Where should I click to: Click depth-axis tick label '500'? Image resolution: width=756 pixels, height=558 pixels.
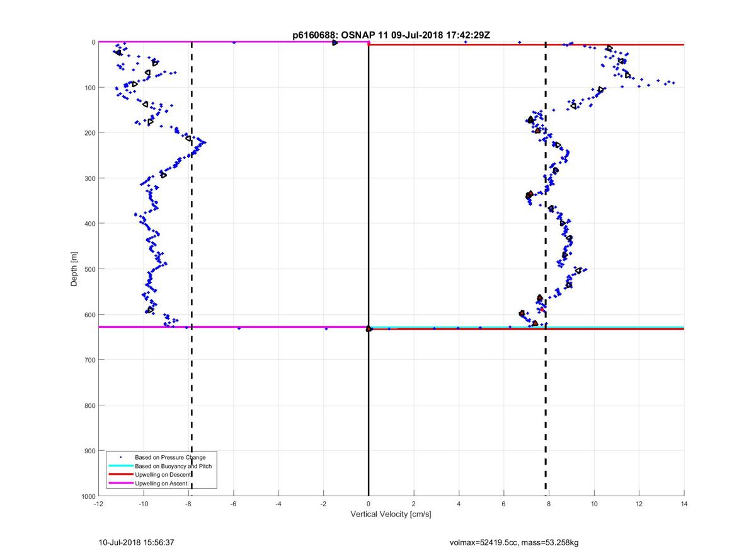89,269
